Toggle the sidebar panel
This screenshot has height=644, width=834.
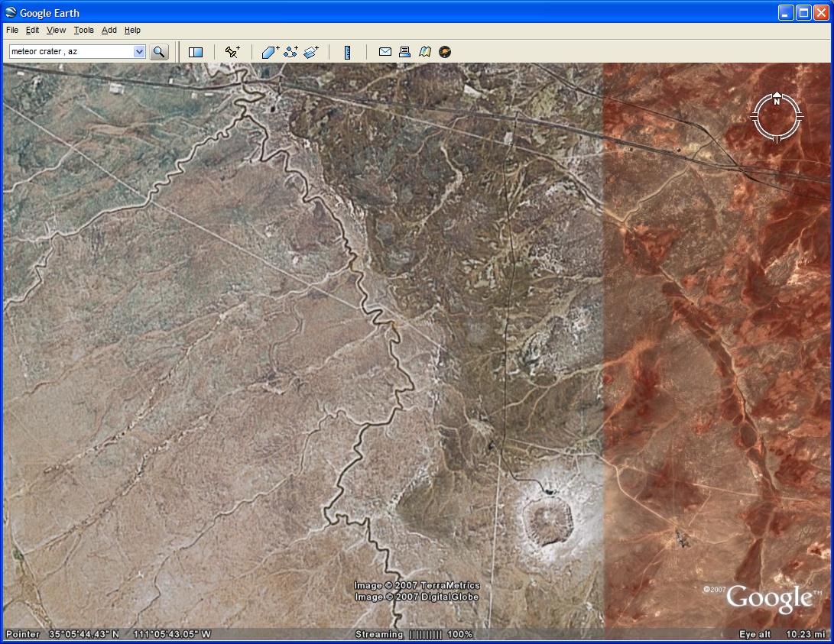coord(196,52)
